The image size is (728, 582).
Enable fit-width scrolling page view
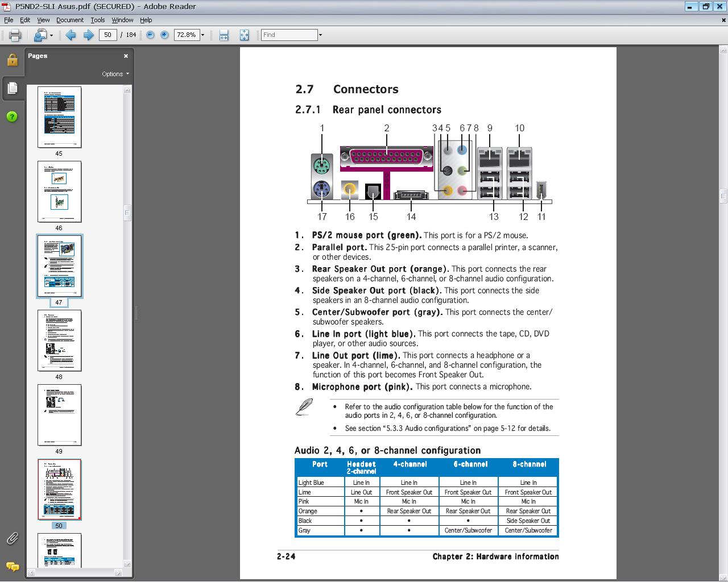tap(224, 35)
